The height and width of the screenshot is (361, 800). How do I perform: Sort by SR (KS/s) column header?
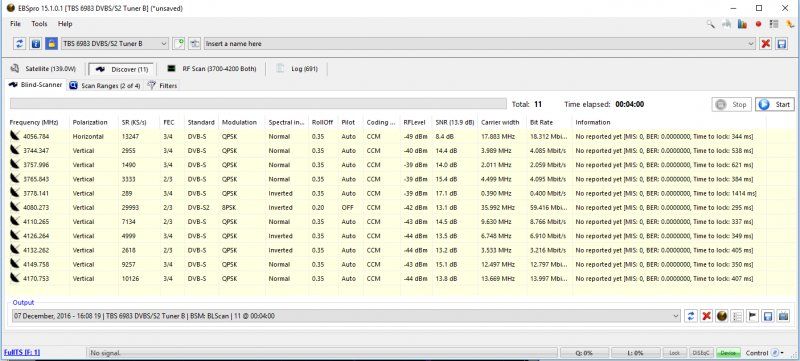[134, 122]
